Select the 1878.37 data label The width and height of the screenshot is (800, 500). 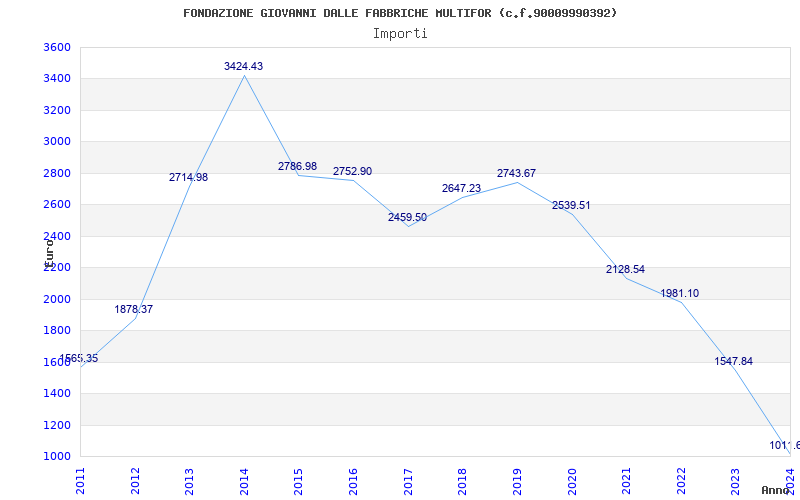(134, 309)
